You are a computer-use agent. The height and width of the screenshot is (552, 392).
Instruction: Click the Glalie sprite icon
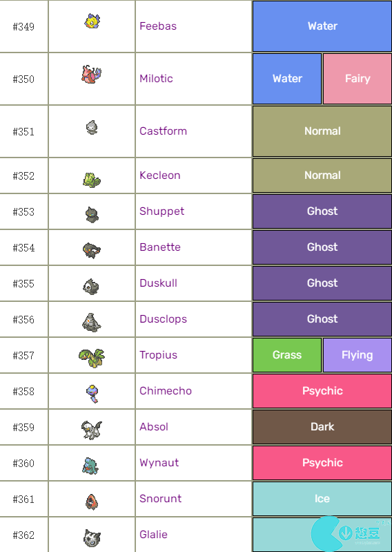[x=92, y=538]
